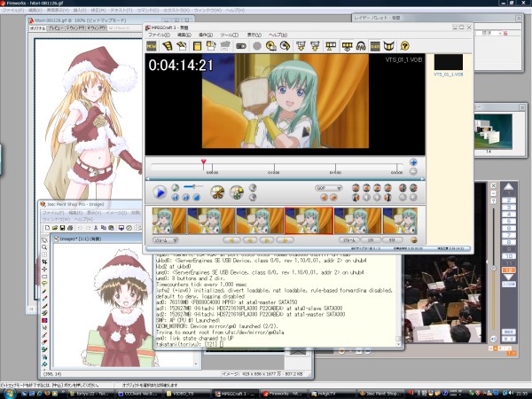Click the Save floppy icon in Paint Shop Pro
Image resolution: width=532 pixels, height=399 pixels.
(x=62, y=228)
